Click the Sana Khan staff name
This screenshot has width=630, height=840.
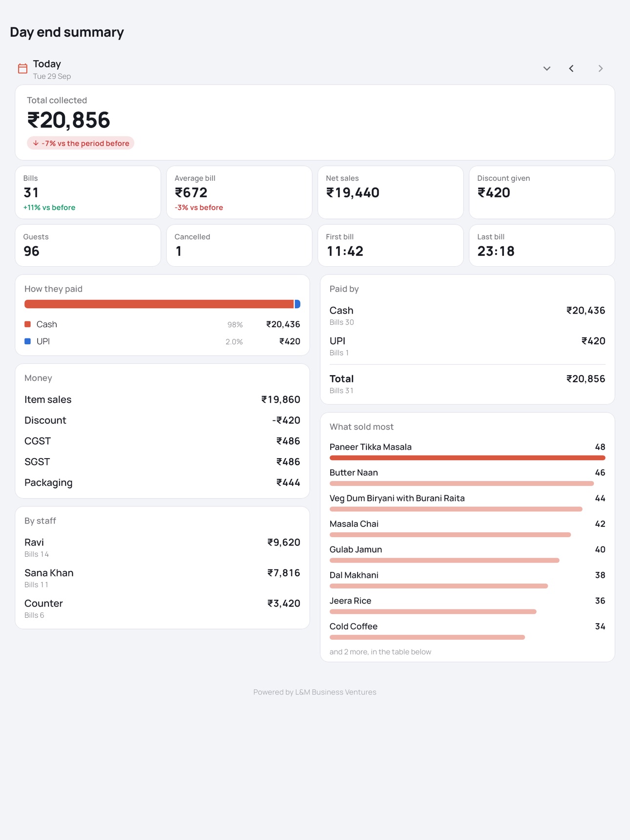click(49, 573)
